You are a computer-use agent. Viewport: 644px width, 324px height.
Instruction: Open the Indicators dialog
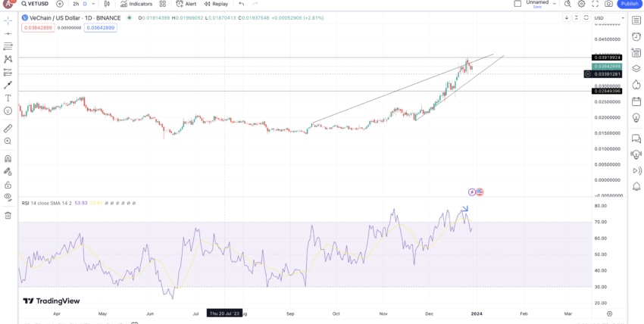(x=136, y=4)
